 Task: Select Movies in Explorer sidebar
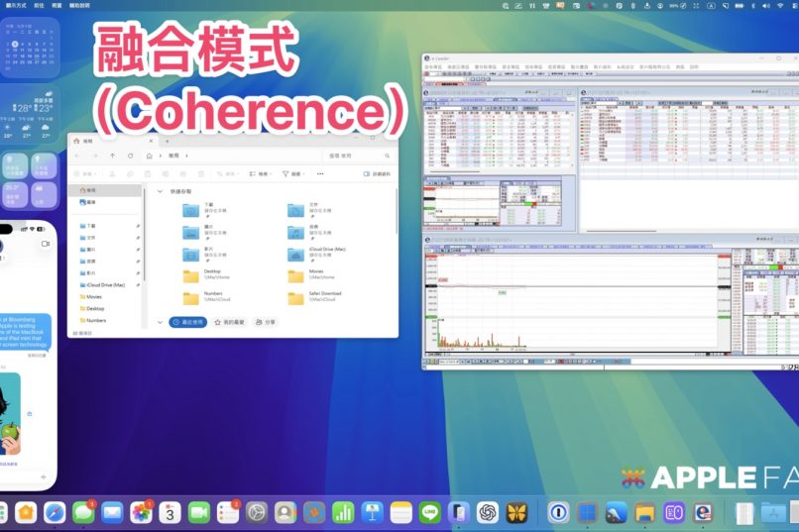pos(94,296)
